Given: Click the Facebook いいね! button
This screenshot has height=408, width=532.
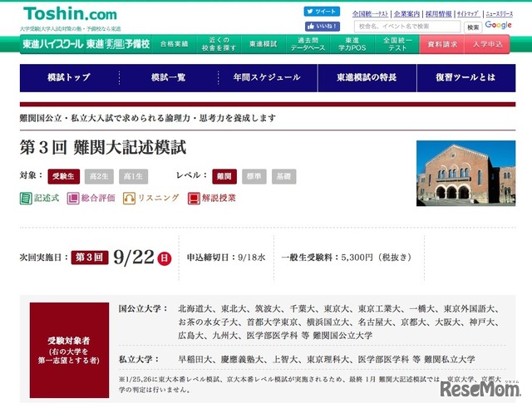Looking at the screenshot, I should point(323,26).
